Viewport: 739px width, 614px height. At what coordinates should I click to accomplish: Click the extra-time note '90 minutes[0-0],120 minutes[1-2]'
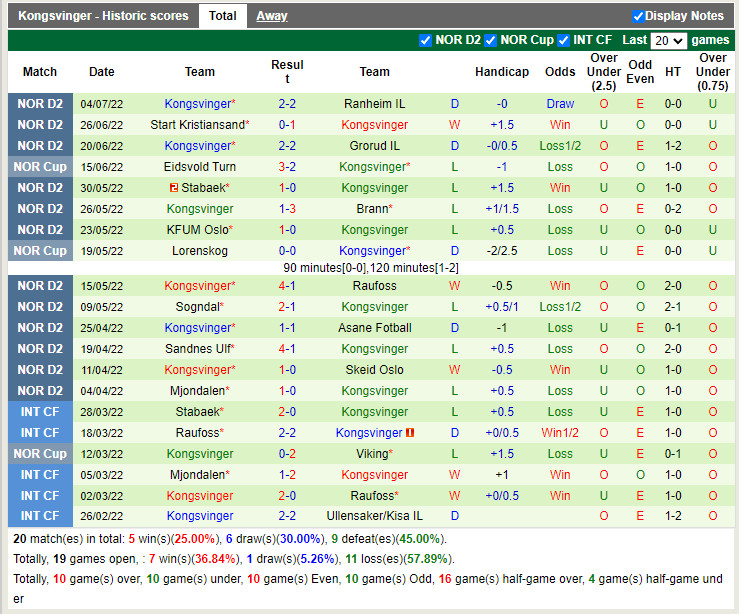tap(370, 268)
